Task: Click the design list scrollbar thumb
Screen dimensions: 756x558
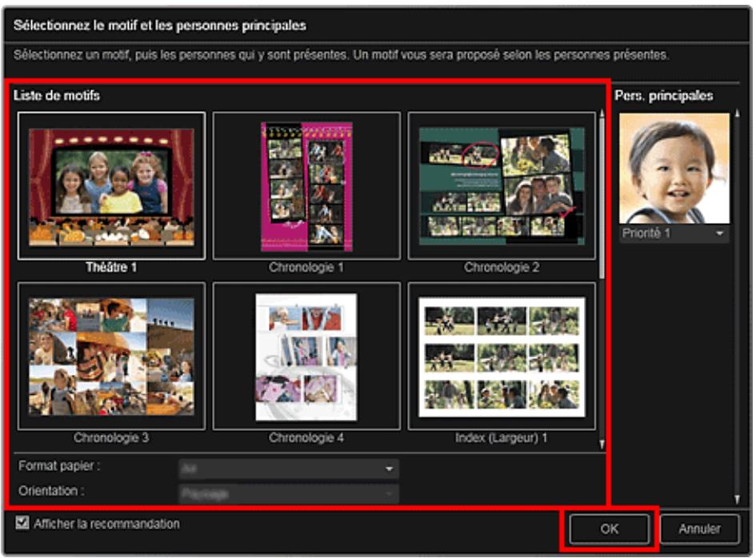Action: (602, 192)
